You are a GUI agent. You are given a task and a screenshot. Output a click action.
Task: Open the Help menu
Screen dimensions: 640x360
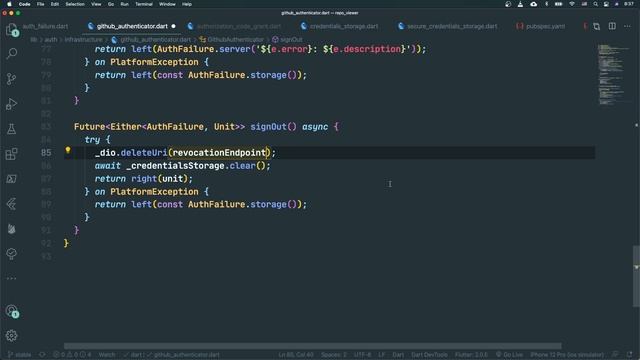(x=187, y=4)
